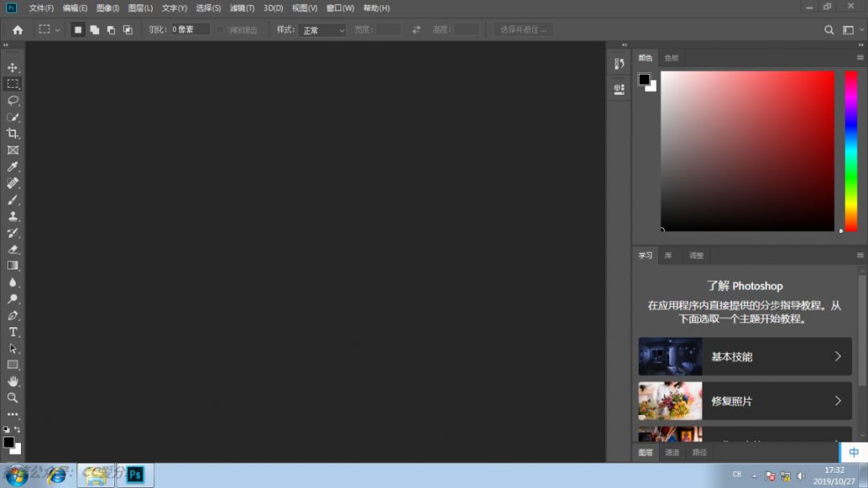This screenshot has width=868, height=488.
Task: Toggle the anti-alias checkbox
Action: coord(221,30)
